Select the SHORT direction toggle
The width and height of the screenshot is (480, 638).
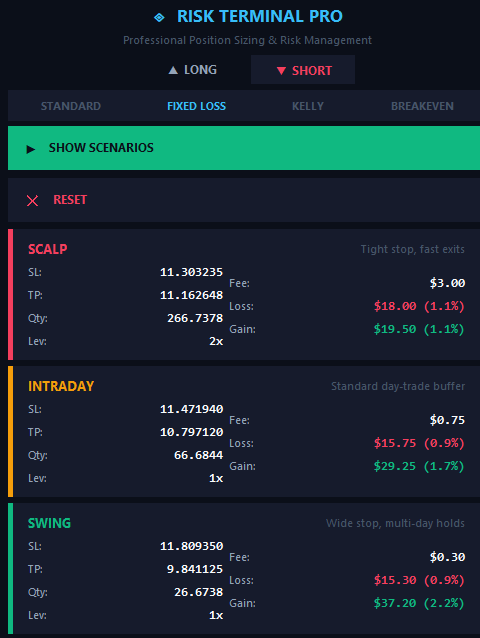303,70
